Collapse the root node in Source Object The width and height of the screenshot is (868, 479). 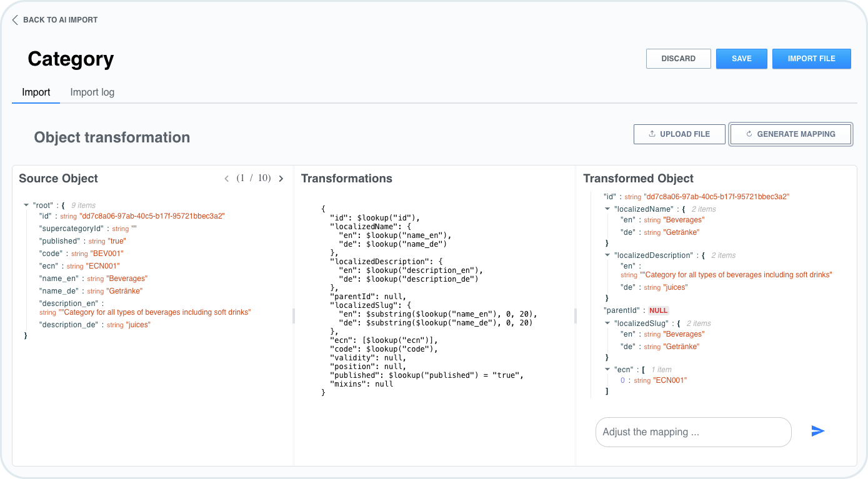(x=26, y=205)
